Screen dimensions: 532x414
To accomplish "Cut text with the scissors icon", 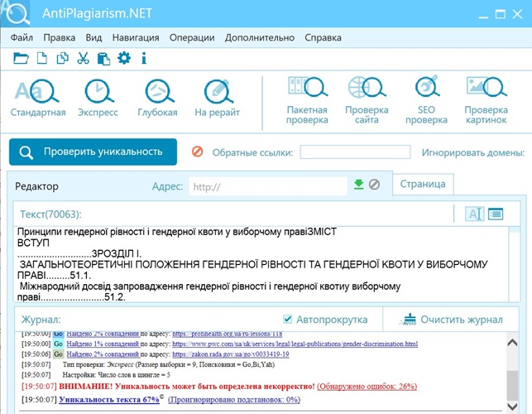I will pos(83,58).
